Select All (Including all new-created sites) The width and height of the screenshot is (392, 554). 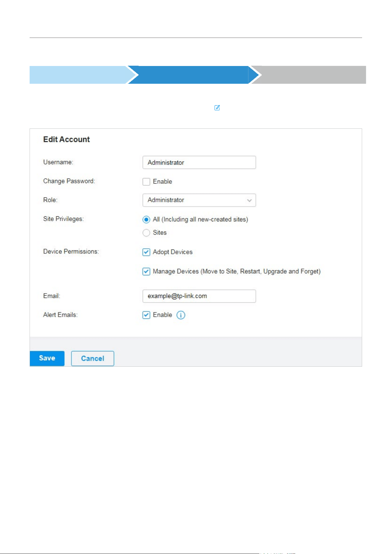pos(146,220)
